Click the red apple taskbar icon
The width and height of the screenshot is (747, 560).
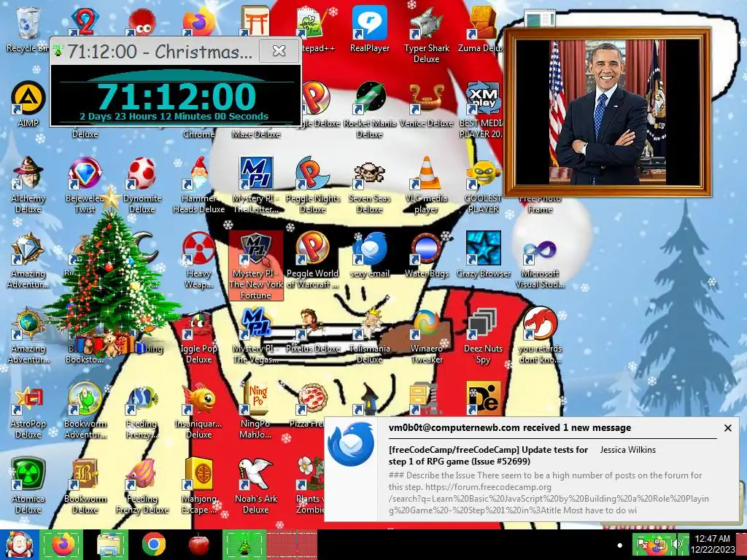click(x=198, y=545)
